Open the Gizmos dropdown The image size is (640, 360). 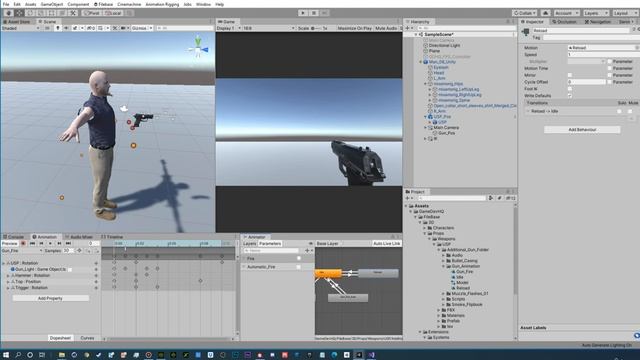coord(142,28)
